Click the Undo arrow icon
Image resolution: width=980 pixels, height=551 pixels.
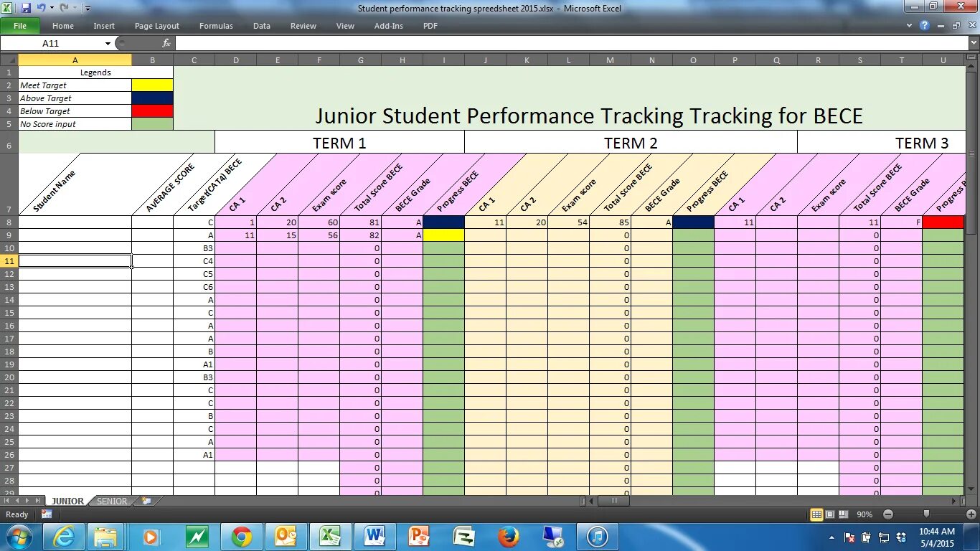[41, 8]
